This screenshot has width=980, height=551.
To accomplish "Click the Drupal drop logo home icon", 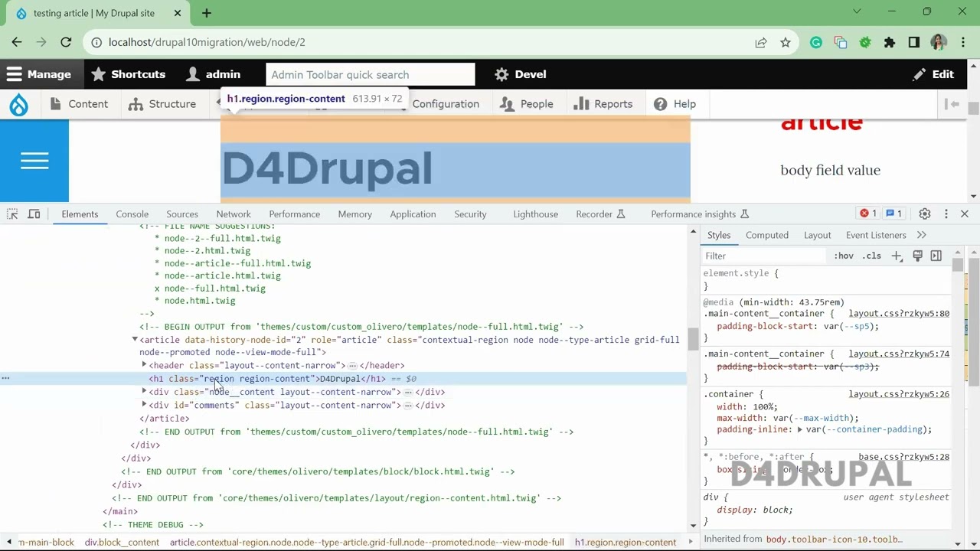I will click(19, 105).
